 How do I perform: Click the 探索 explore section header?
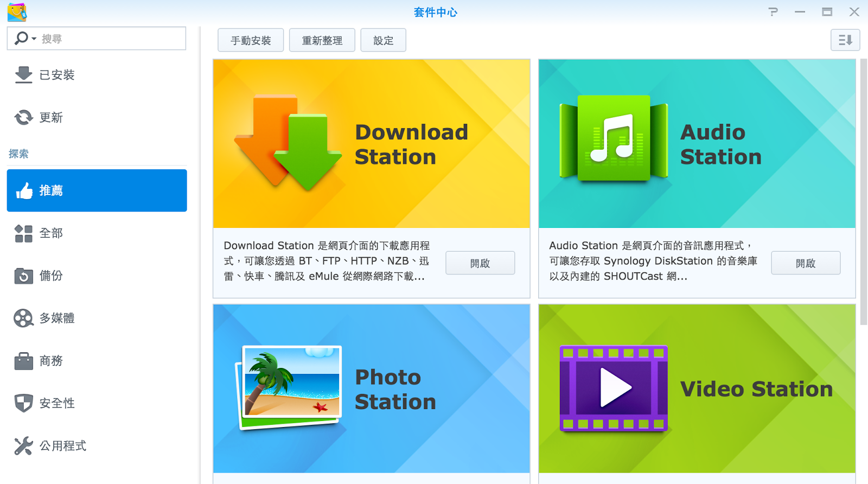[x=18, y=154]
